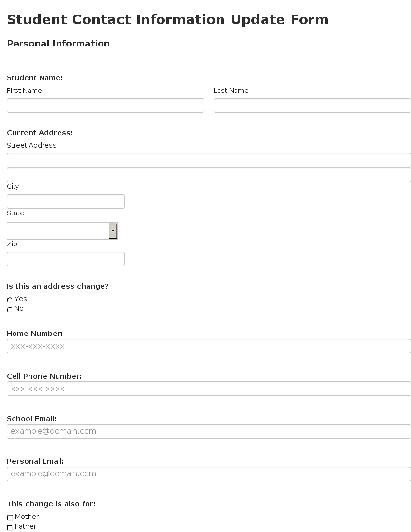
Task: Click the Cell Phone Number field
Action: (x=209, y=389)
